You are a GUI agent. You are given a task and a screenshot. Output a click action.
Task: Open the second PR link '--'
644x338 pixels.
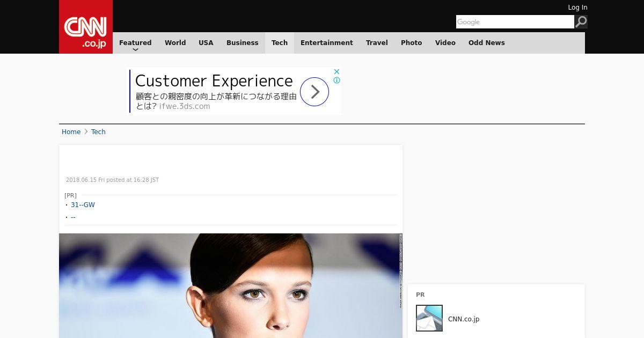pyautogui.click(x=73, y=217)
